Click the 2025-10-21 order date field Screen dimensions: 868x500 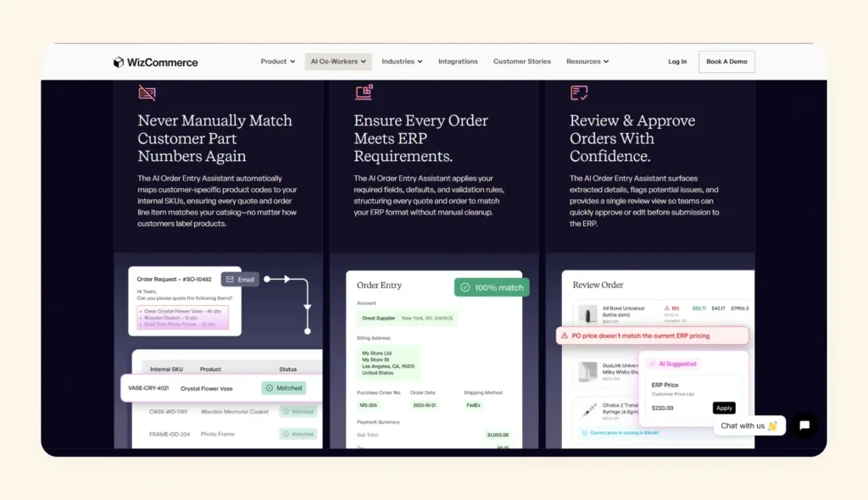point(425,405)
